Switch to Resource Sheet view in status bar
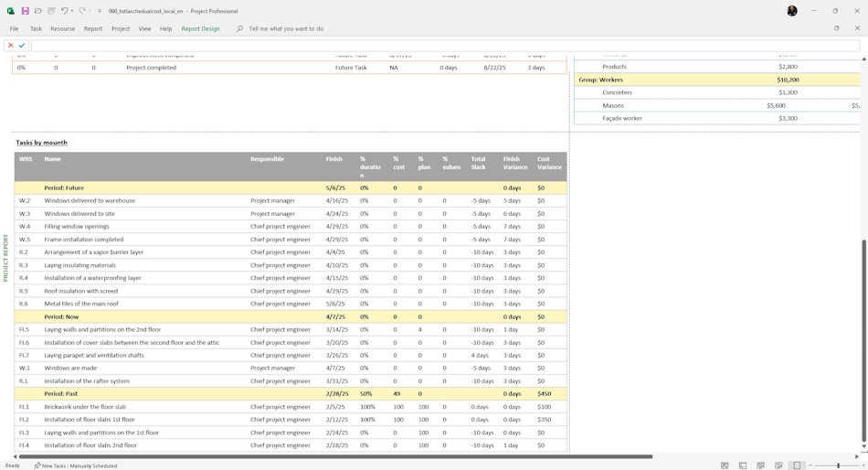Screen dimensions: 868x470 (x=778, y=465)
